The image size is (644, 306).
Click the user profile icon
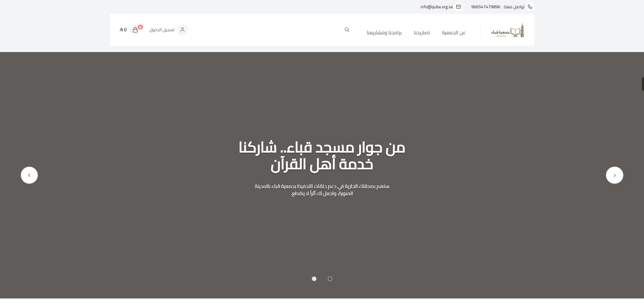182,30
